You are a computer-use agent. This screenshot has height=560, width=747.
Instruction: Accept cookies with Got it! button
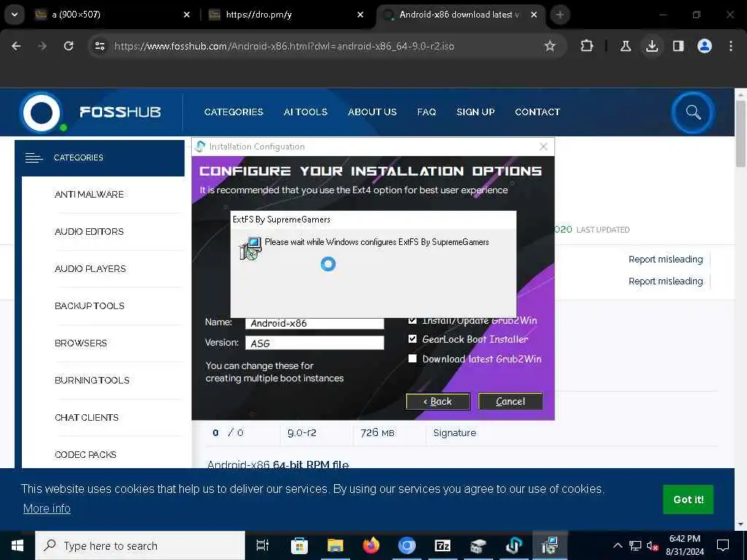click(688, 499)
